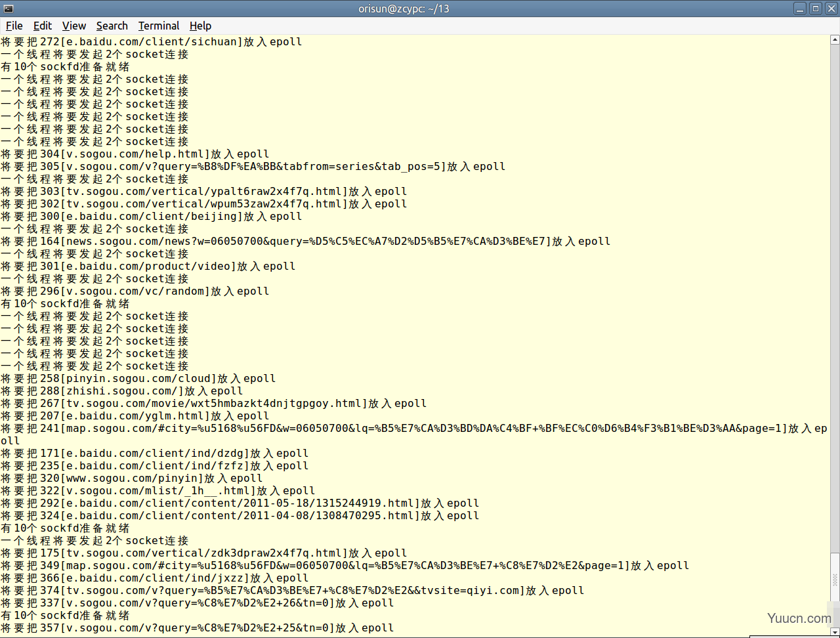
Task: Click line with 292[e.baidu.com/client/content/2011-05-18/1315244919.html]
Action: [x=240, y=503]
